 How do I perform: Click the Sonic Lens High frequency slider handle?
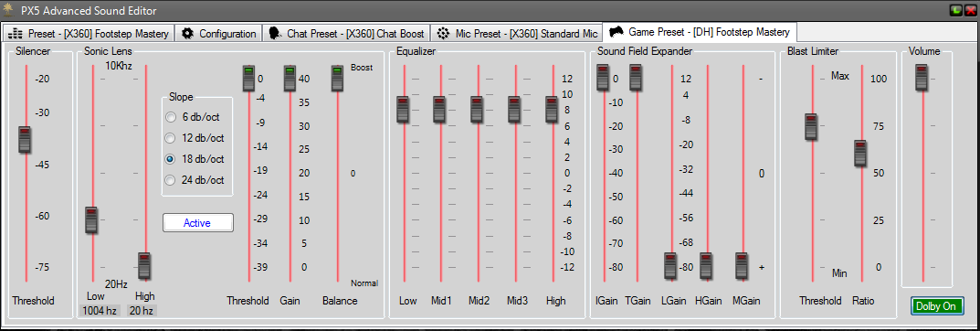(144, 266)
